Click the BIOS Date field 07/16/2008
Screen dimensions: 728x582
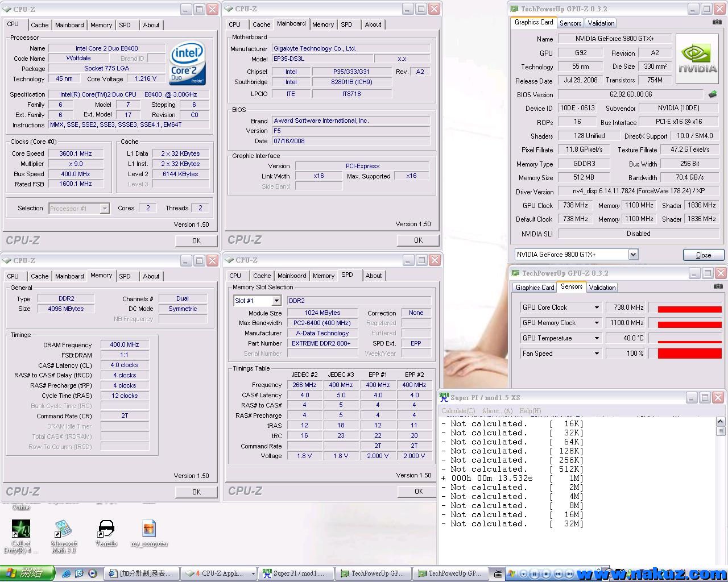[x=351, y=141]
